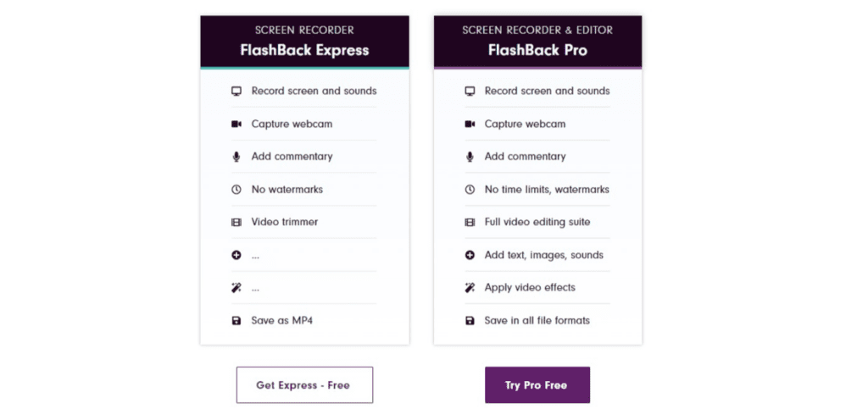This screenshot has width=868, height=409.
Task: Click the save icon beside Save in all file formats
Action: [470, 321]
